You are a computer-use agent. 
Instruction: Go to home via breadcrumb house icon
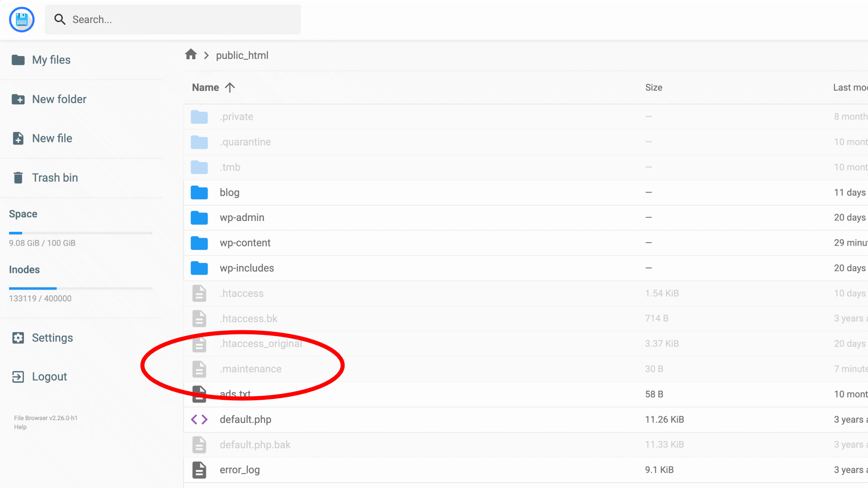191,55
